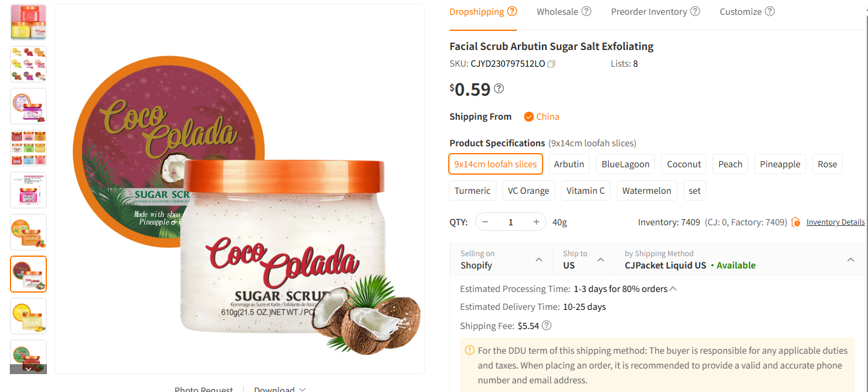This screenshot has height=392, width=868.
Task: Click the inventory alert bell icon
Action: (x=796, y=222)
